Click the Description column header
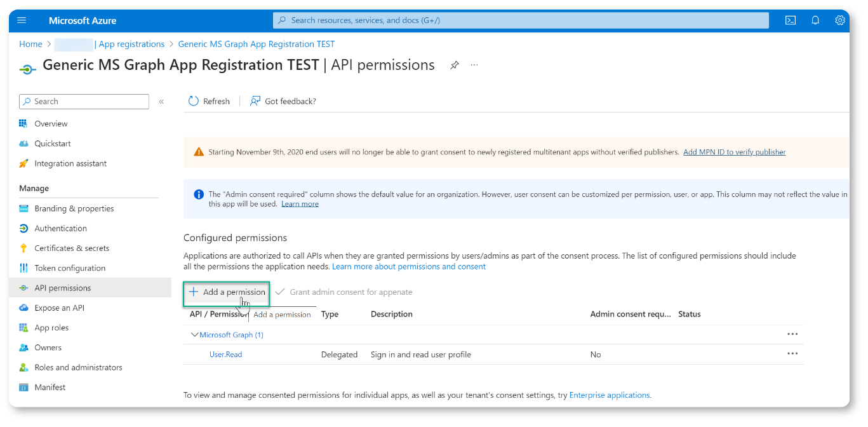 [392, 314]
